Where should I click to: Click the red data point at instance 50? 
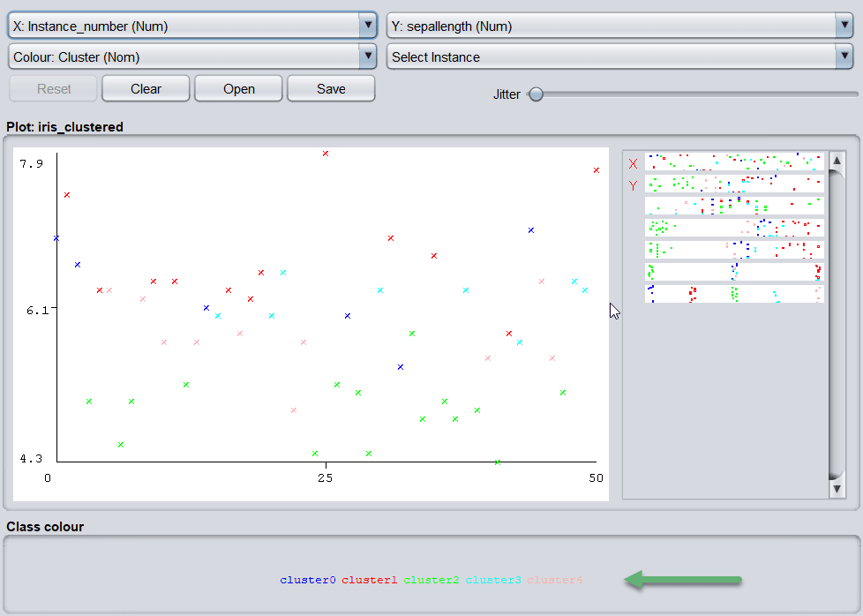click(x=596, y=170)
